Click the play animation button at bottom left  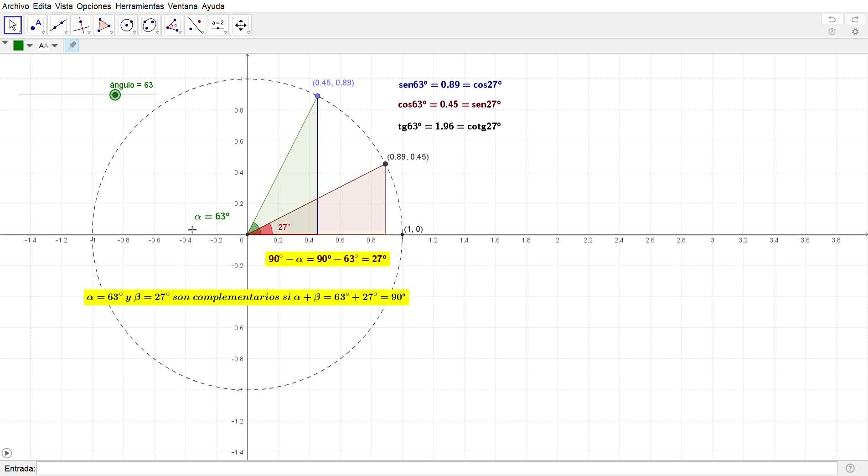tap(7, 453)
